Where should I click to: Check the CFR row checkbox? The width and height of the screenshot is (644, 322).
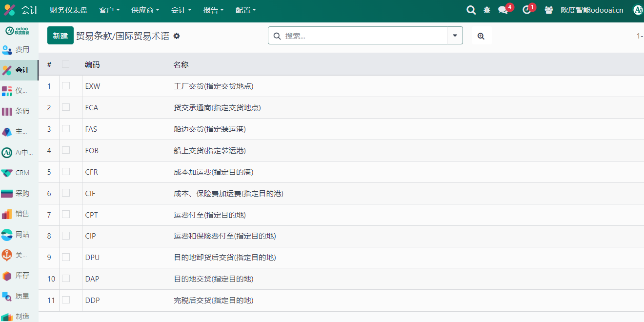pyautogui.click(x=66, y=172)
